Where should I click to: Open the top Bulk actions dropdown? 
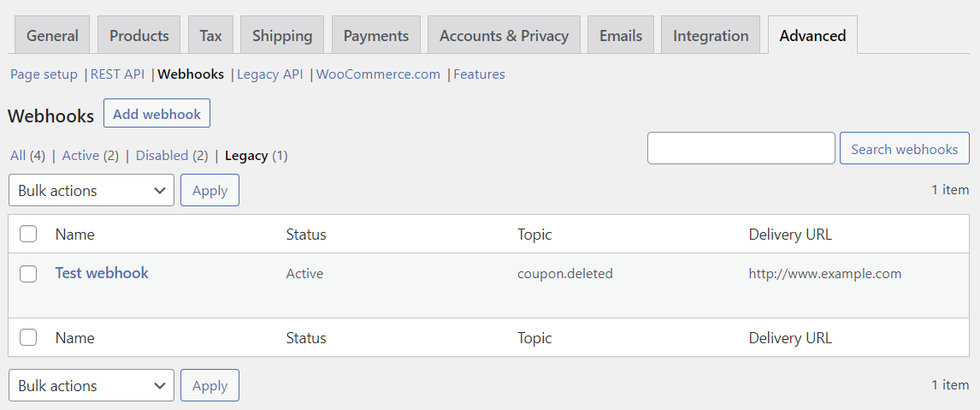coord(92,190)
